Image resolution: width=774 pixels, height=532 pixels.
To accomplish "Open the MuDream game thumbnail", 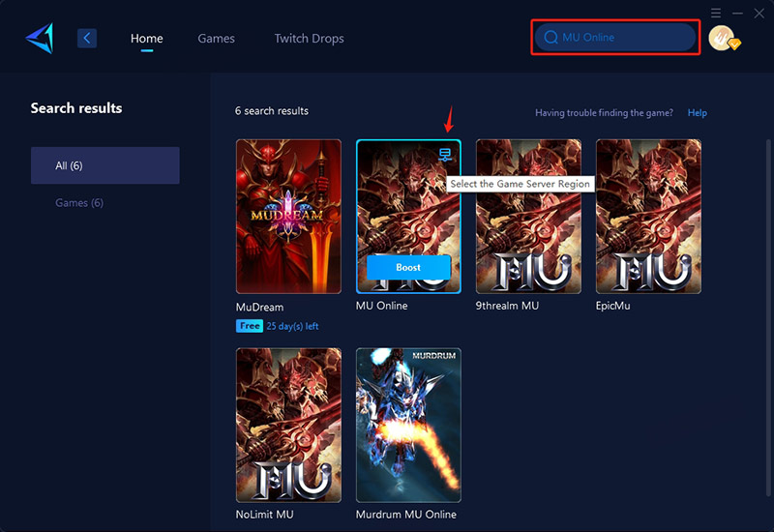I will (x=288, y=216).
